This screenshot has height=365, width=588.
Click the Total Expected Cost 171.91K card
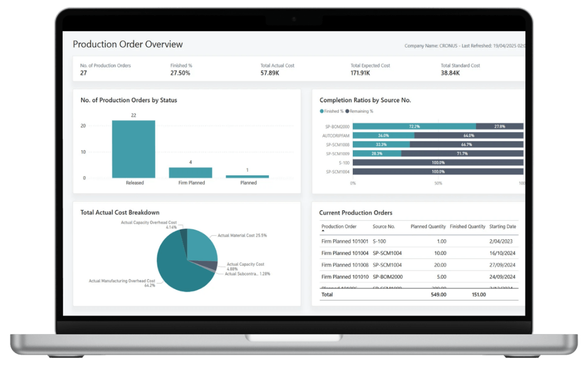[x=370, y=69]
